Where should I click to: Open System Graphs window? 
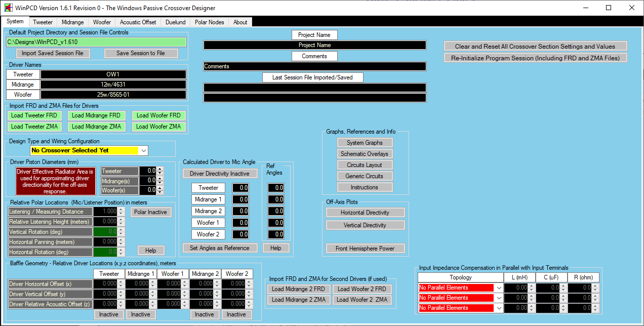tap(365, 143)
